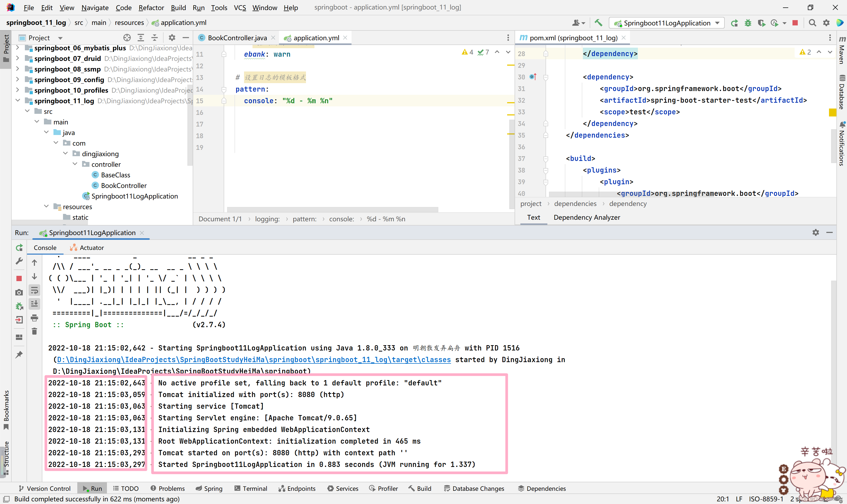Open IDE Settings via the gear icon
847x504 pixels.
826,23
